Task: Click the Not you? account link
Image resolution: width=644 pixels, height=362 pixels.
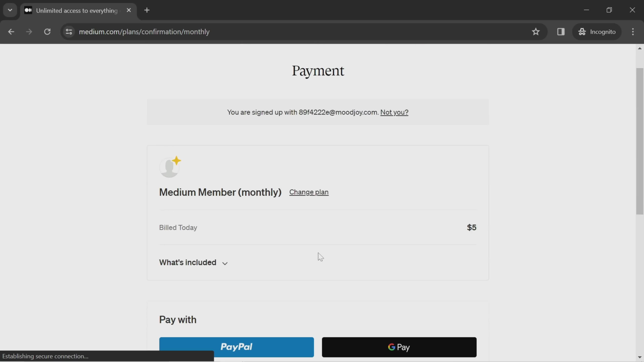Action: point(394,112)
